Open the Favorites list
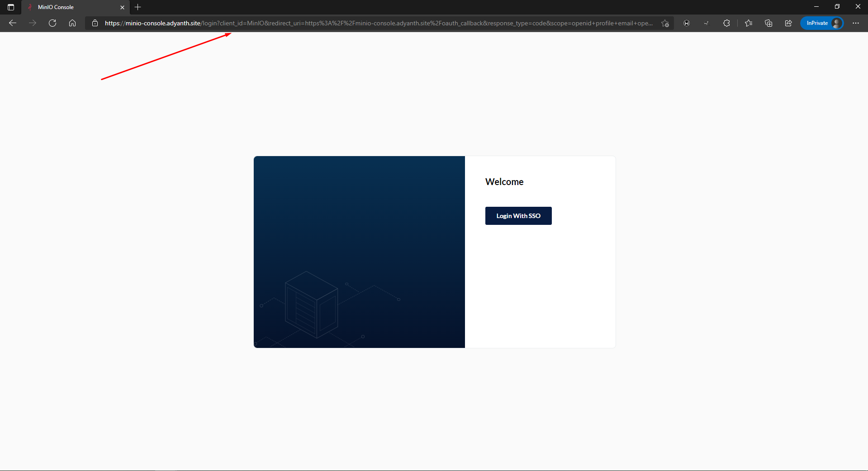868x471 pixels. (749, 23)
